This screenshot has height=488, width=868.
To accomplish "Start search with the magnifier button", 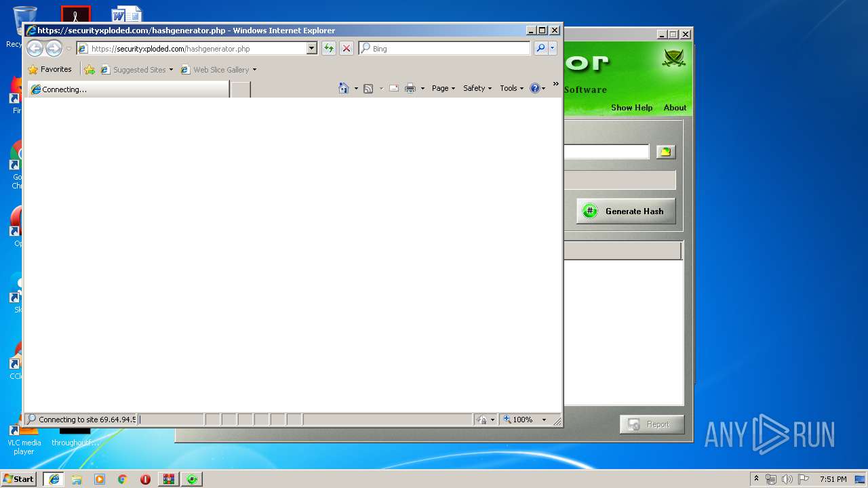I will click(540, 48).
